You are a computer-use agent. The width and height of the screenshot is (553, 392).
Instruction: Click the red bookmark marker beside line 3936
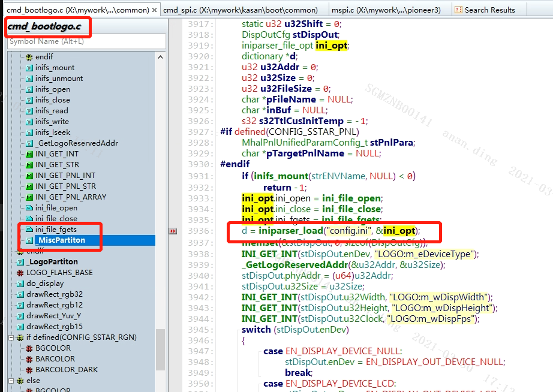173,231
